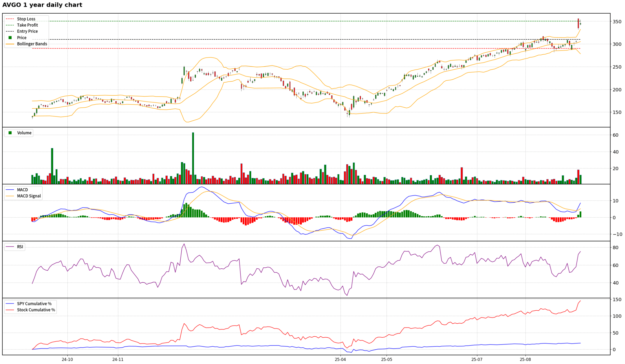Click SPY Cumulative % legend entry
The image size is (625, 364).
(34, 303)
